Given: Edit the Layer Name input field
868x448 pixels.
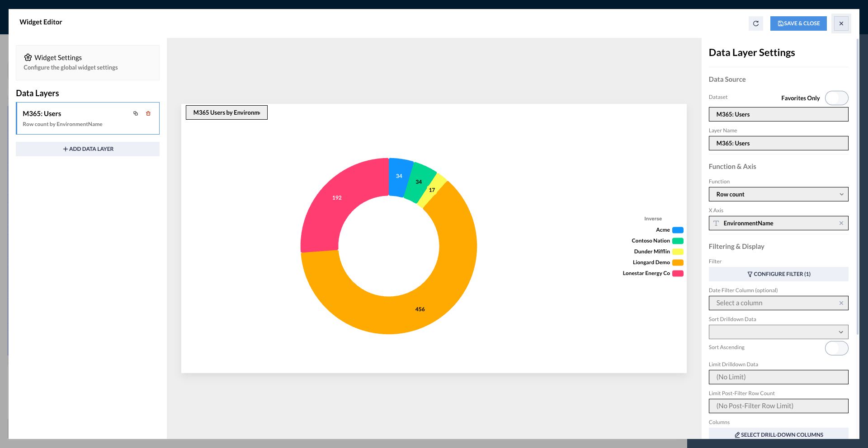Looking at the screenshot, I should [x=778, y=143].
